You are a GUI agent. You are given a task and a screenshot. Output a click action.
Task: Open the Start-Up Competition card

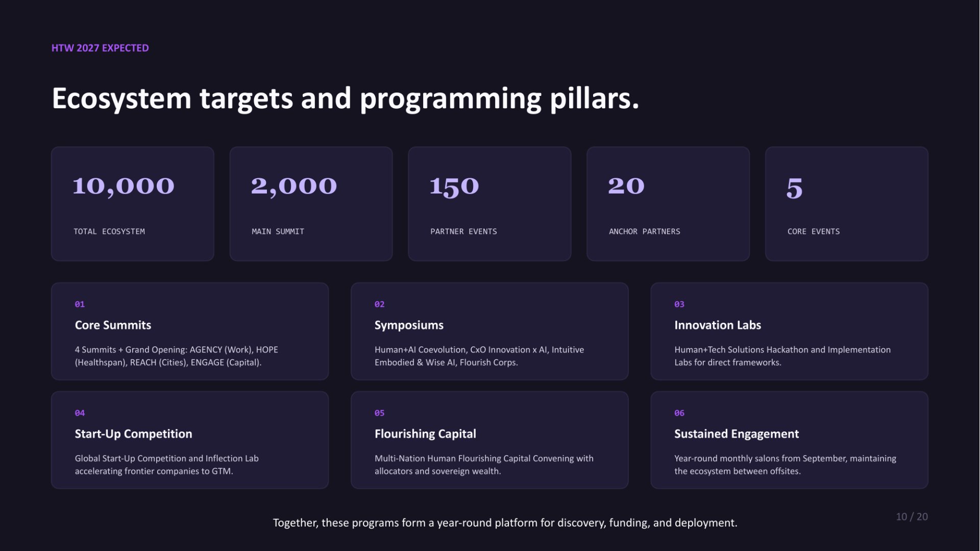[190, 440]
